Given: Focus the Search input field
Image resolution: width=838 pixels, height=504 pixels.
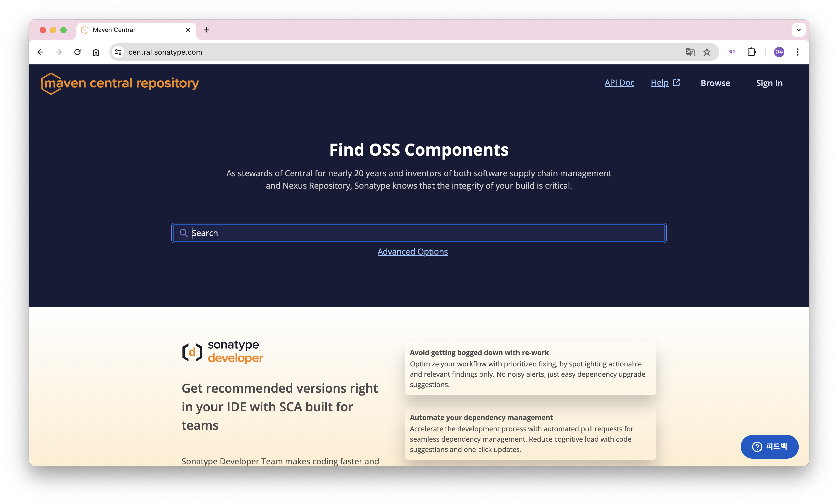Looking at the screenshot, I should coord(419,233).
